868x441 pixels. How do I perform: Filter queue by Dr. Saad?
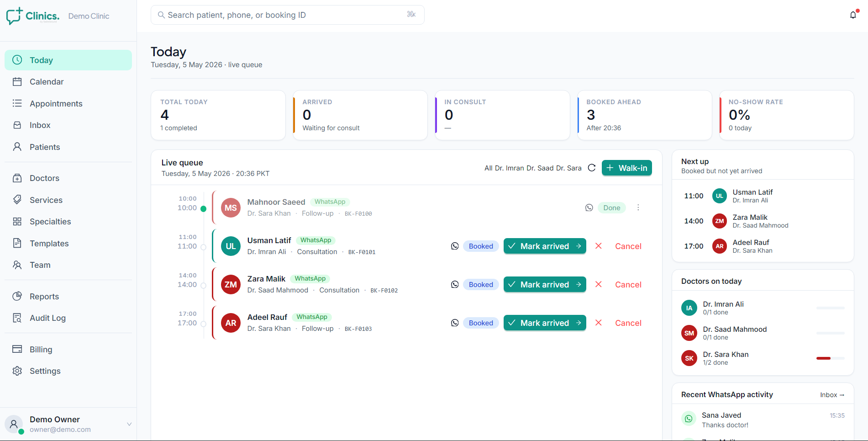[x=540, y=168]
